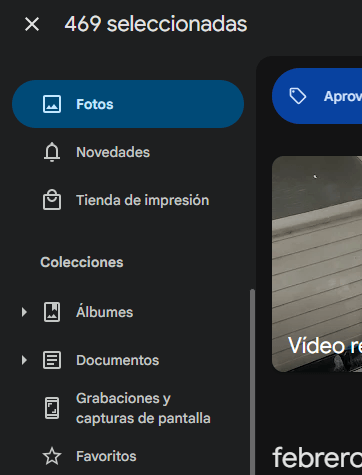Click the Novedades bell icon
This screenshot has width=362, height=475.
[52, 152]
